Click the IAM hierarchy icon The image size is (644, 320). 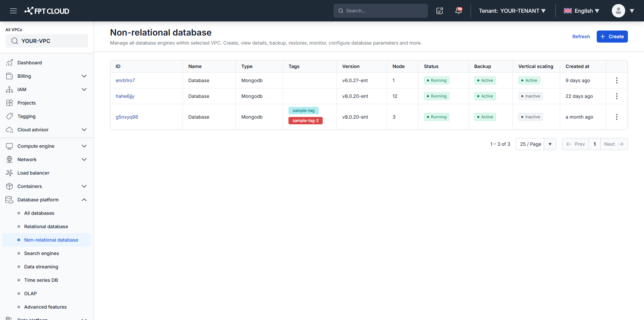pos(9,89)
